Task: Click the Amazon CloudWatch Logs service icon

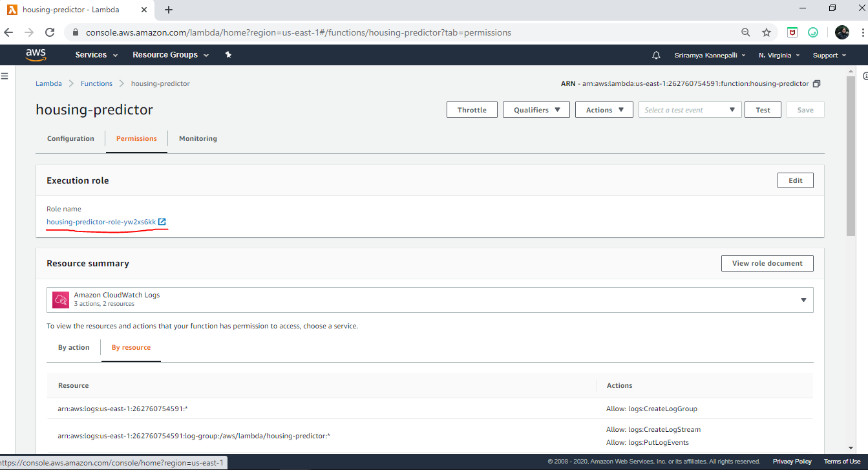Action: tap(61, 299)
